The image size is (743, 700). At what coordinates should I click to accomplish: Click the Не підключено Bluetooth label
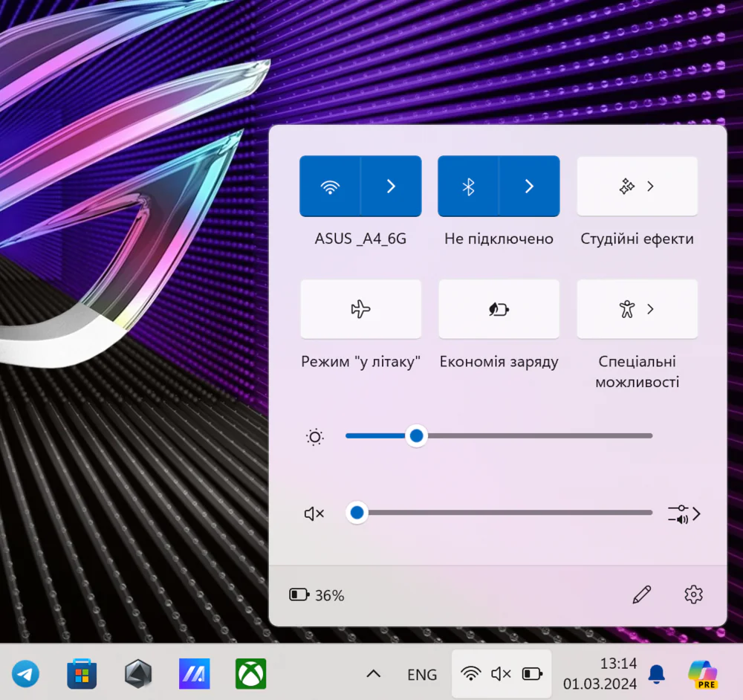pyautogui.click(x=499, y=239)
